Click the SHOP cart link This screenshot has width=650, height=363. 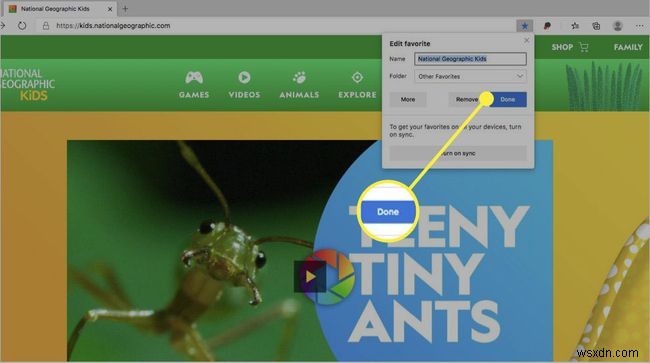(x=570, y=47)
